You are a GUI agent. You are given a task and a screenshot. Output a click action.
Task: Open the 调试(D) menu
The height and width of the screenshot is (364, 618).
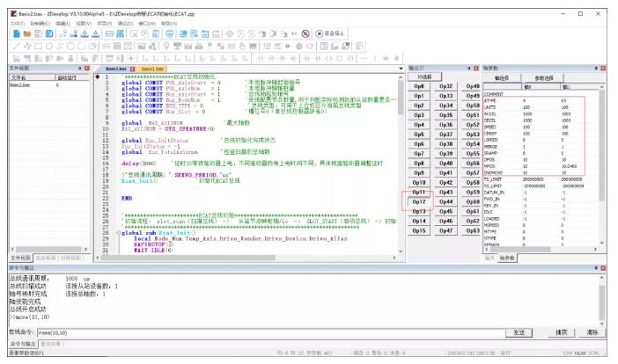(125, 24)
